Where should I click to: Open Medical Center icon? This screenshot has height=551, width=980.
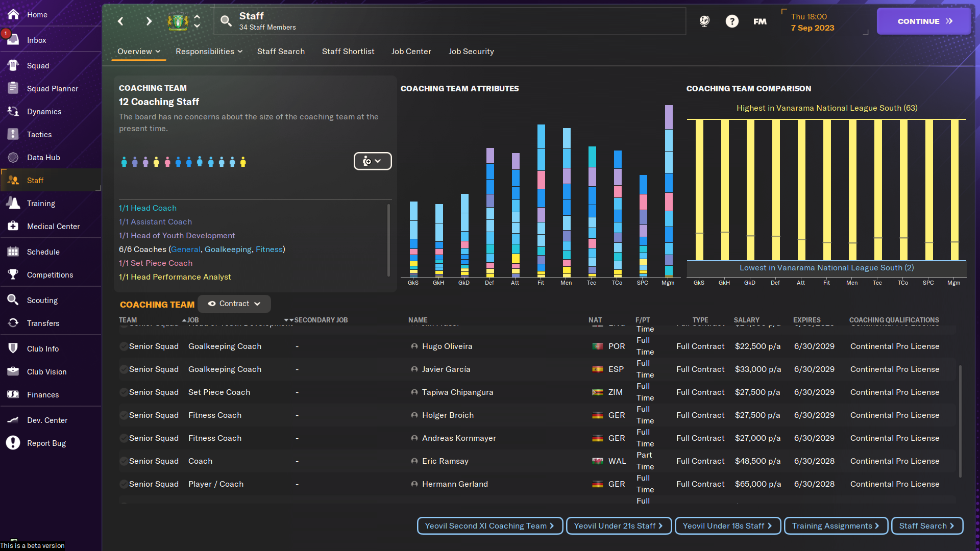[x=13, y=226]
